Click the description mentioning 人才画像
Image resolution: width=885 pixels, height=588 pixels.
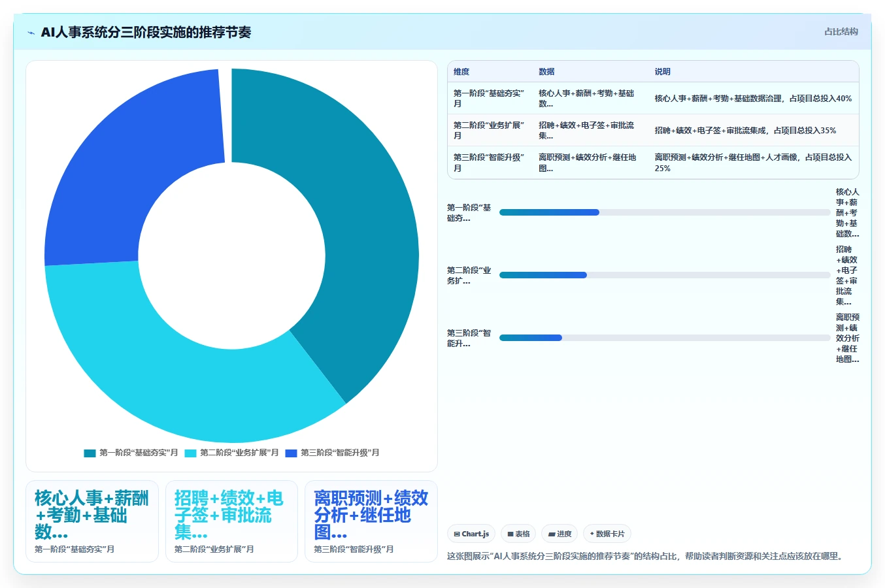(x=753, y=163)
